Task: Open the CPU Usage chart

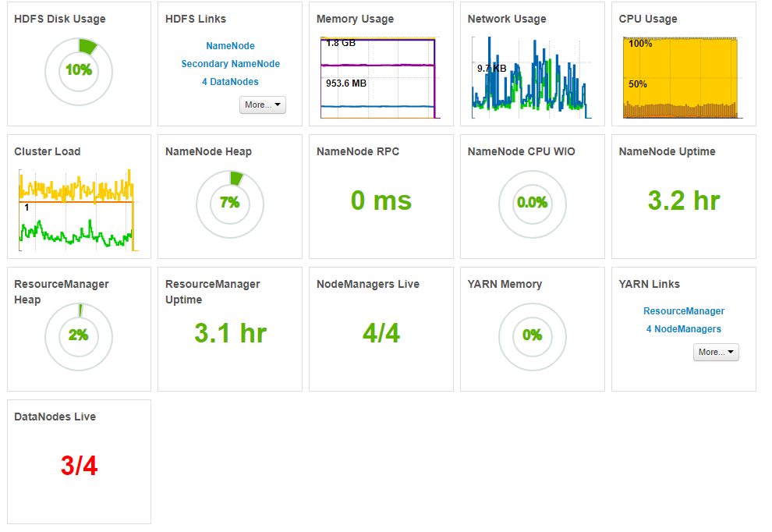Action: click(x=682, y=78)
